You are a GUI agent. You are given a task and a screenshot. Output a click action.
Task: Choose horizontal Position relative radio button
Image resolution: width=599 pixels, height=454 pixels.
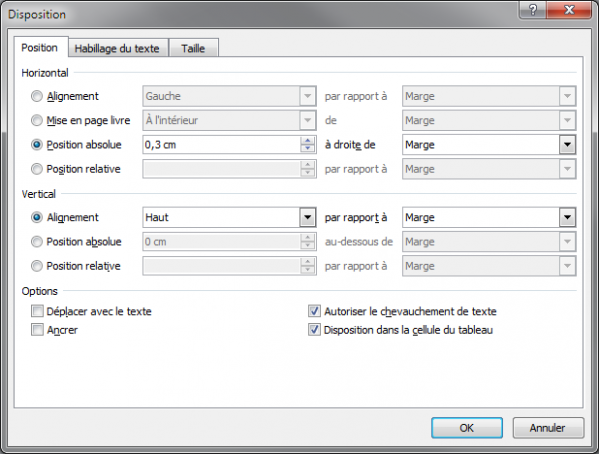click(37, 169)
